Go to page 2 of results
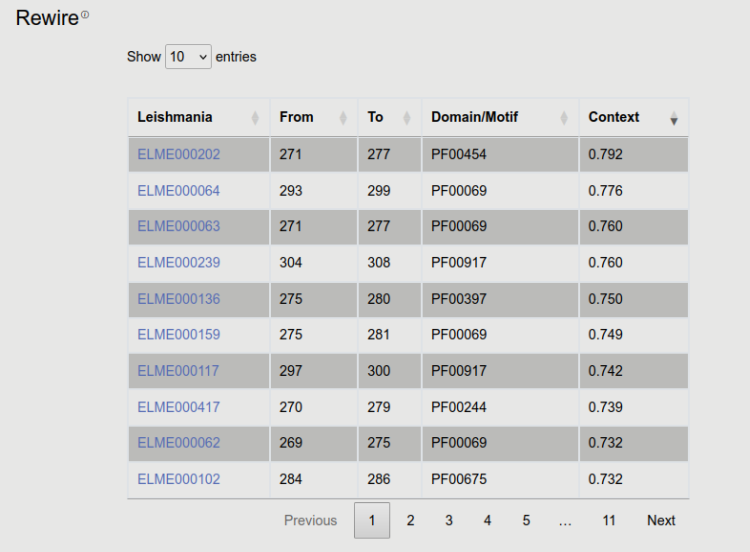The height and width of the screenshot is (552, 750). (x=410, y=520)
